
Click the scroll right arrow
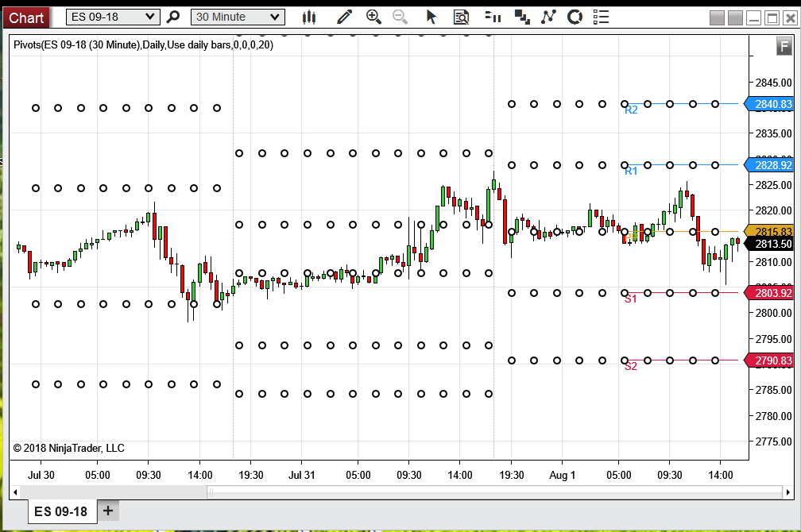(x=788, y=492)
